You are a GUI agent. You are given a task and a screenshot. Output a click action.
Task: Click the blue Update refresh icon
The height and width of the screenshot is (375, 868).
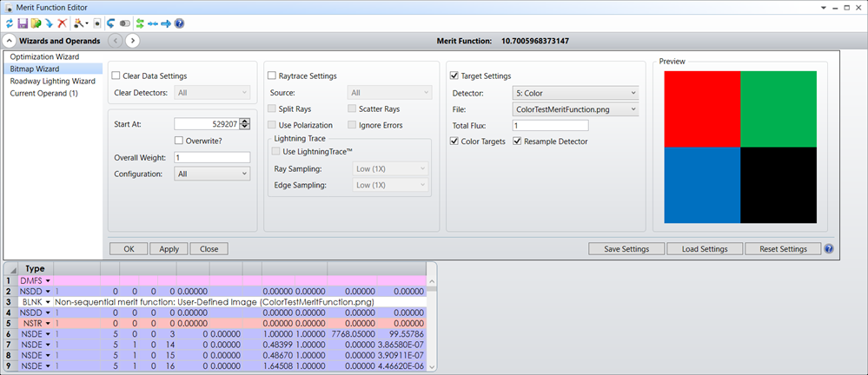(9, 23)
